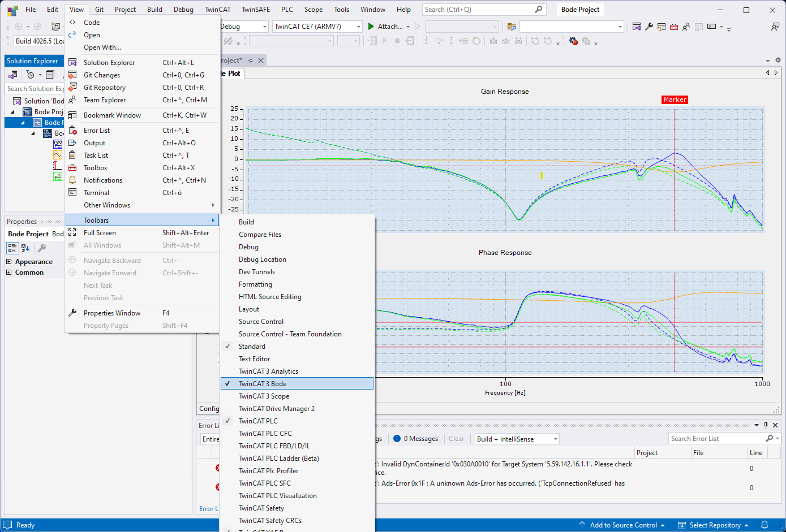Click Solution Explorer's switch views icon
786x532 pixels.
click(x=13, y=75)
